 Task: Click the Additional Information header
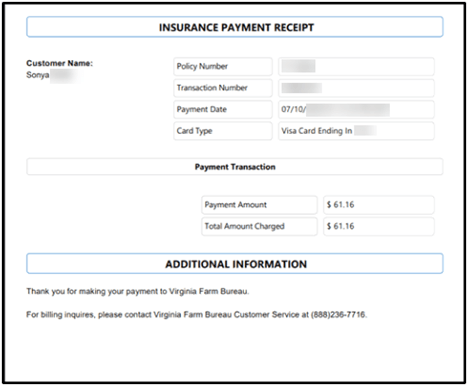coord(235,264)
